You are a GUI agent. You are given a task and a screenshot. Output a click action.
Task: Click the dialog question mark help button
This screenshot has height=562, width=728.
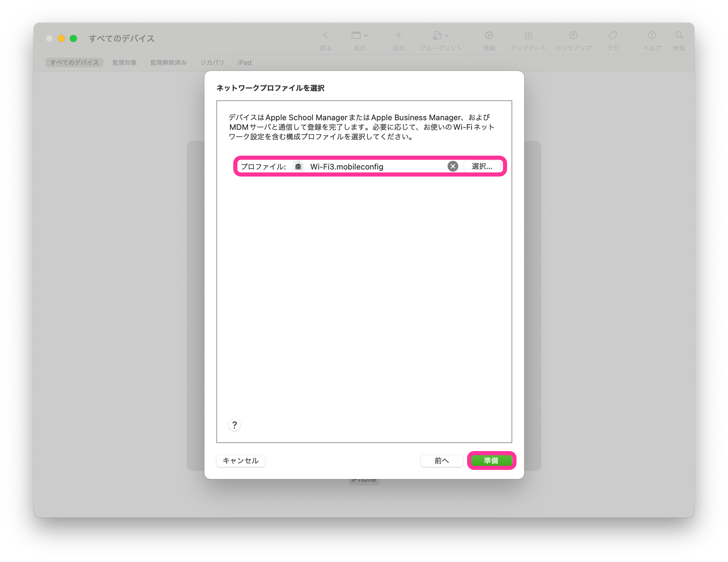(234, 425)
